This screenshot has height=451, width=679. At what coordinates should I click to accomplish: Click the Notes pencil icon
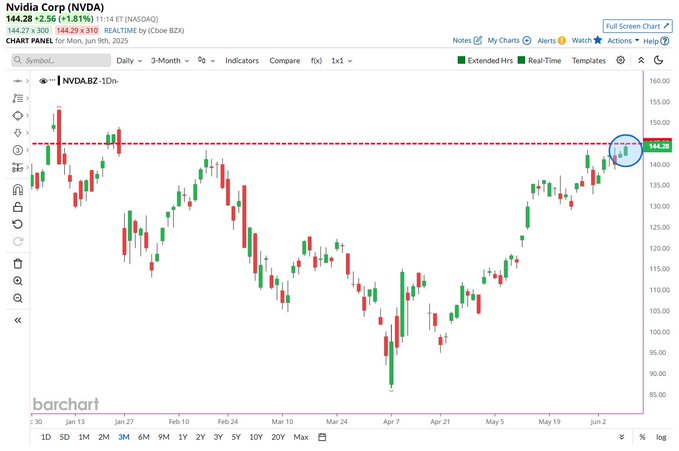tap(478, 40)
